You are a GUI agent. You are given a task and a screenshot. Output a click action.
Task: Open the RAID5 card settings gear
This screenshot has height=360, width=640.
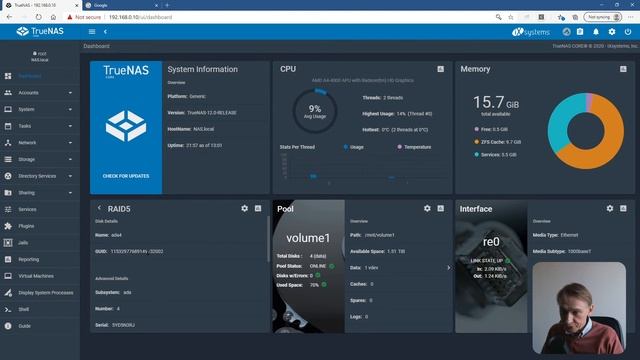tap(244, 208)
